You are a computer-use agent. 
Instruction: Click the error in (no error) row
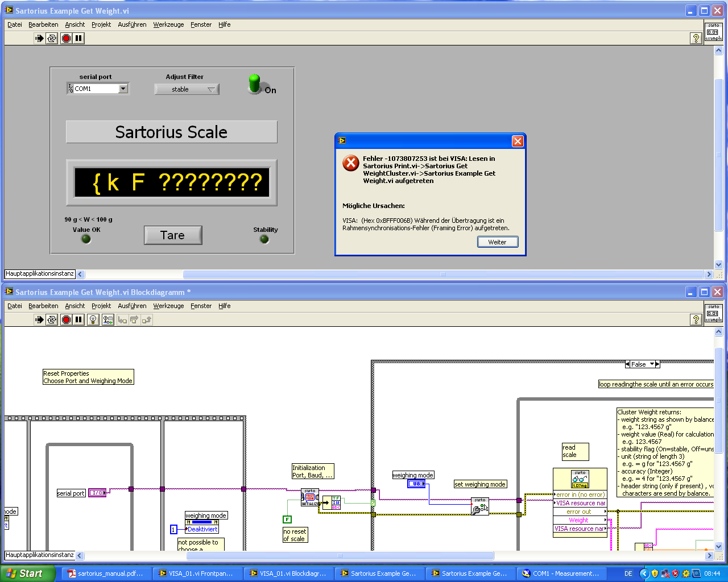click(x=580, y=494)
